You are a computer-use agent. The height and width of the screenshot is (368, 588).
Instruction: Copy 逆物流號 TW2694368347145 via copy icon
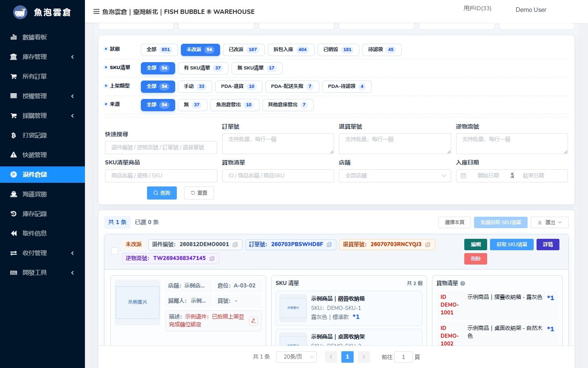click(x=212, y=258)
